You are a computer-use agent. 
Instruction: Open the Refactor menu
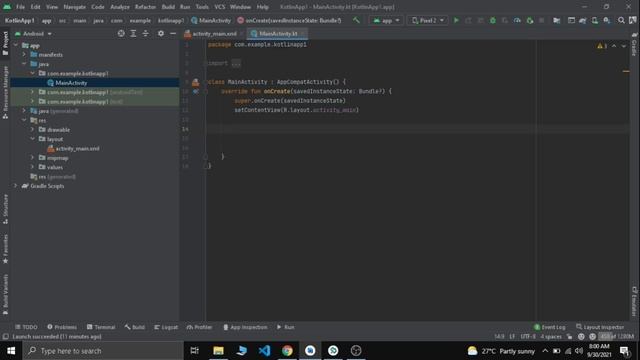[145, 7]
